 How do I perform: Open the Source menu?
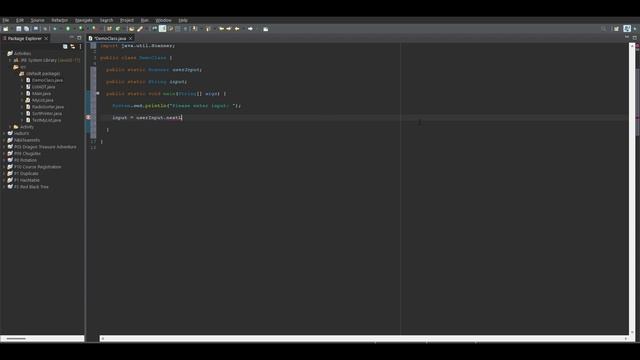point(38,20)
